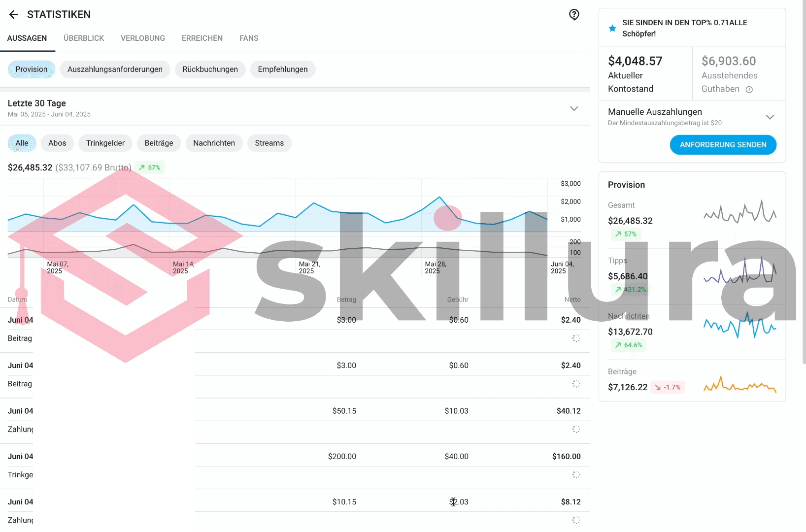Filter earnings by Streams
The height and width of the screenshot is (532, 806).
tap(269, 143)
